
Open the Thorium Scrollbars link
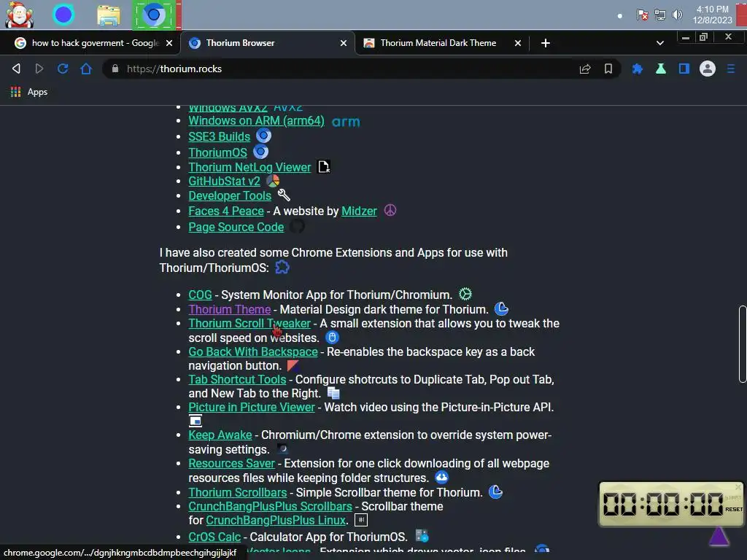238,492
